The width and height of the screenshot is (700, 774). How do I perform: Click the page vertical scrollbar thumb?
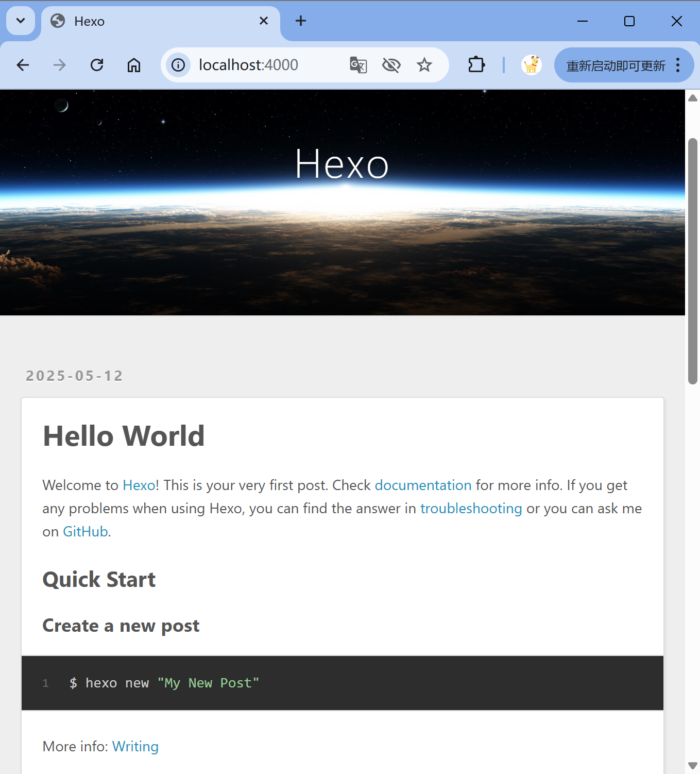pyautogui.click(x=693, y=260)
